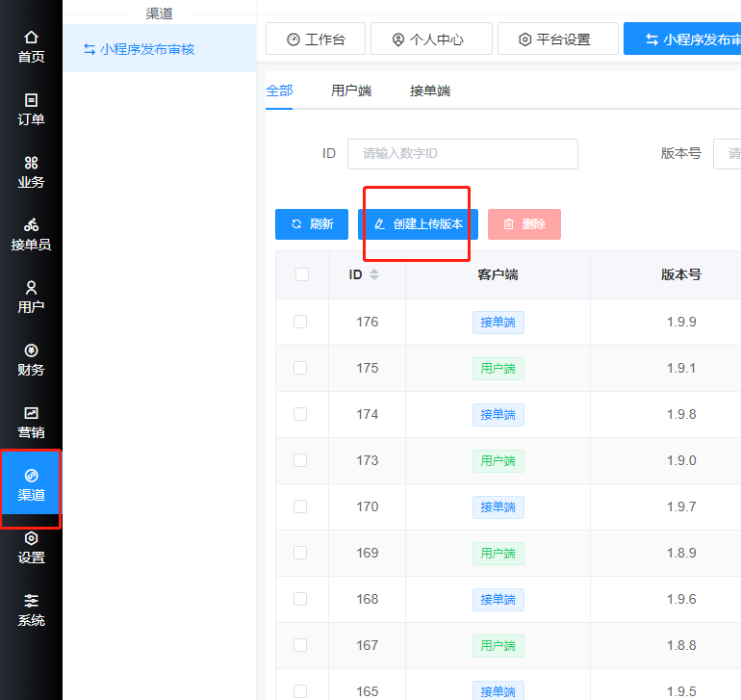Screen dimensions: 741x700
Task: Open 用户 section in sidebar
Action: (31, 298)
